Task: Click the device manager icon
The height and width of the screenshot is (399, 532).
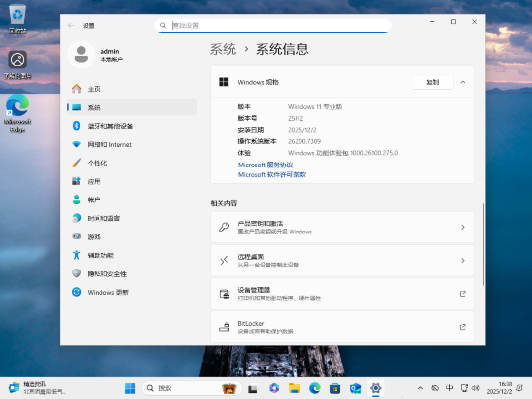Action: coord(224,294)
